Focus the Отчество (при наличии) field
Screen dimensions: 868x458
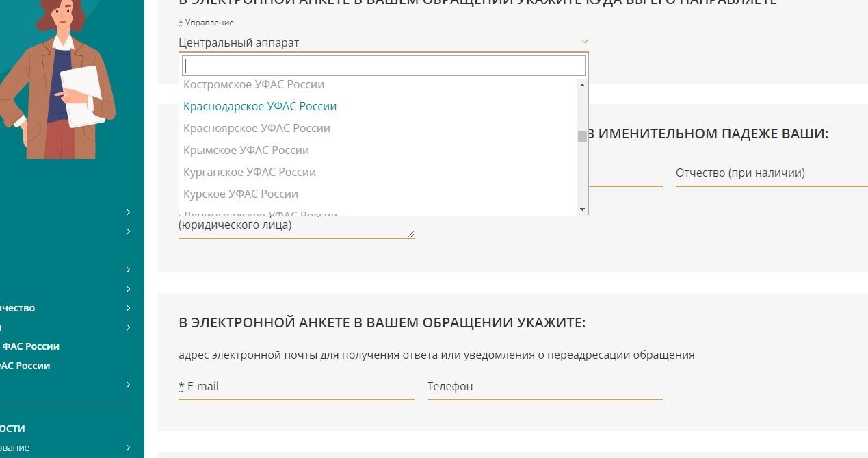click(x=772, y=173)
